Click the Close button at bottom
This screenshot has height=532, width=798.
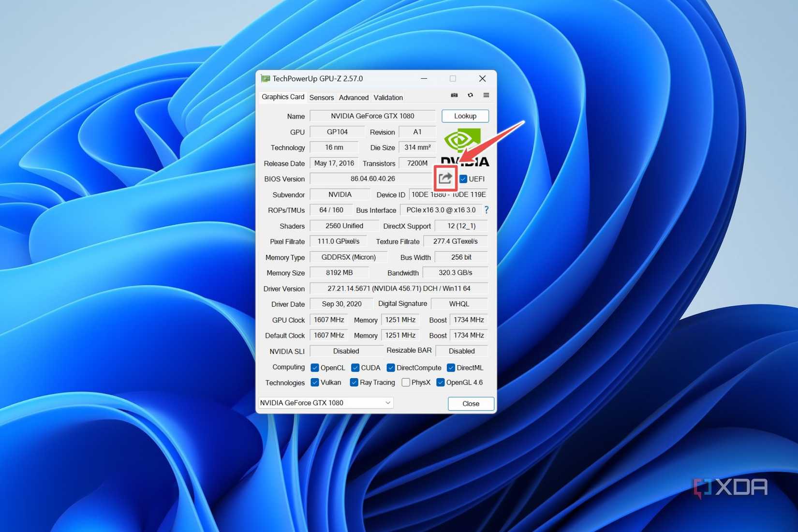pos(471,403)
